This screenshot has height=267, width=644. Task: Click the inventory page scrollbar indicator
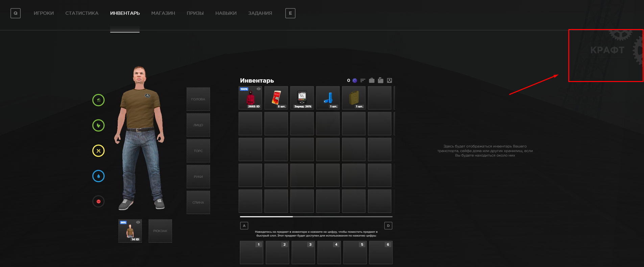point(266,217)
